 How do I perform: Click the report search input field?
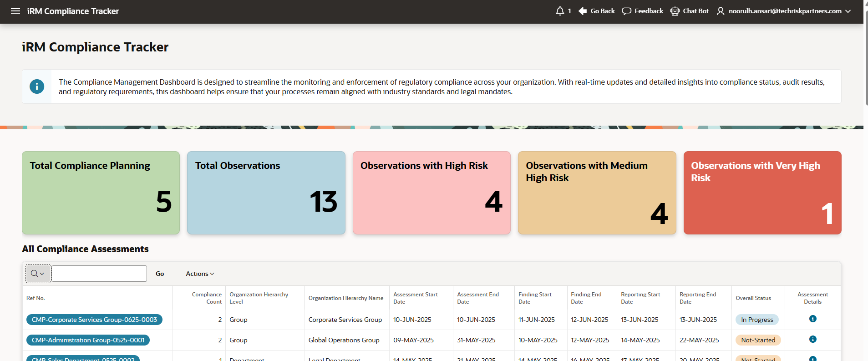click(x=99, y=274)
